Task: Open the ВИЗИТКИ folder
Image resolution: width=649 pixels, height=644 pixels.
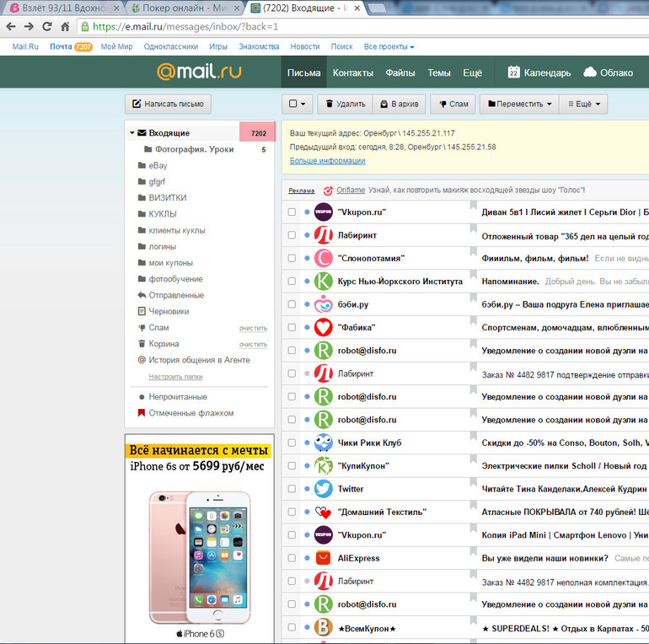Action: 167,198
